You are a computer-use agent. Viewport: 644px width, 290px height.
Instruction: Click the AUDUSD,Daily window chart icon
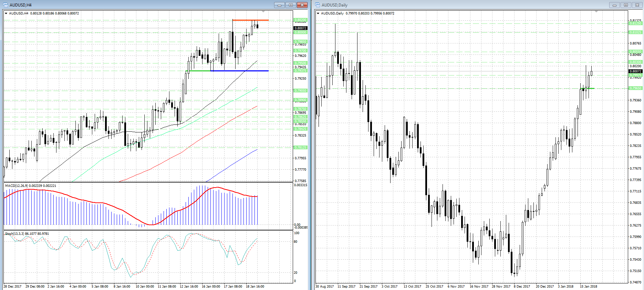318,5
